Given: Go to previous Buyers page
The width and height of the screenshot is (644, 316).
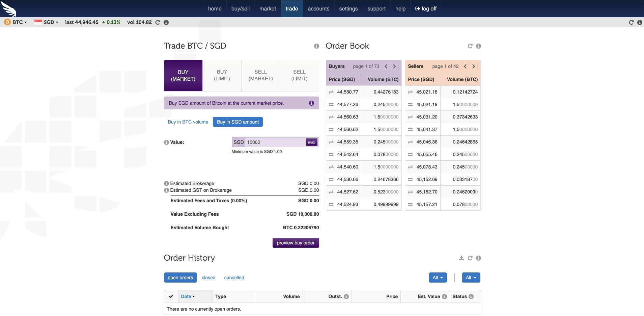Looking at the screenshot, I should pos(386,66).
